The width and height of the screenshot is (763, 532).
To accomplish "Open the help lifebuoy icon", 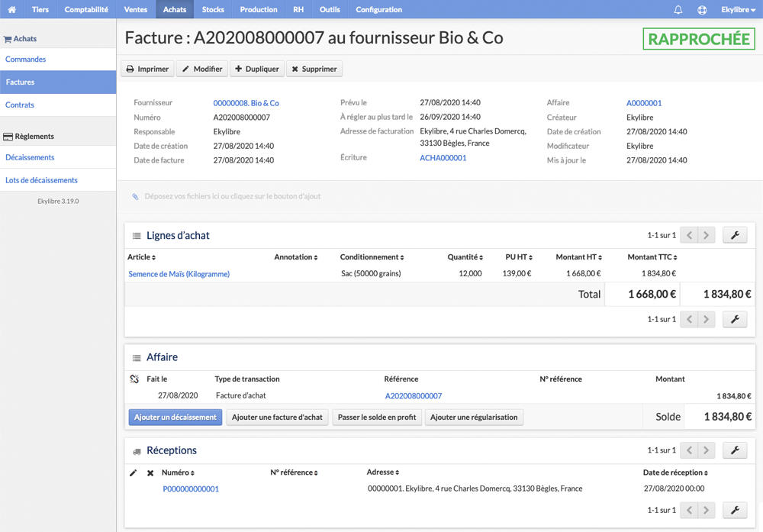I will coord(702,9).
